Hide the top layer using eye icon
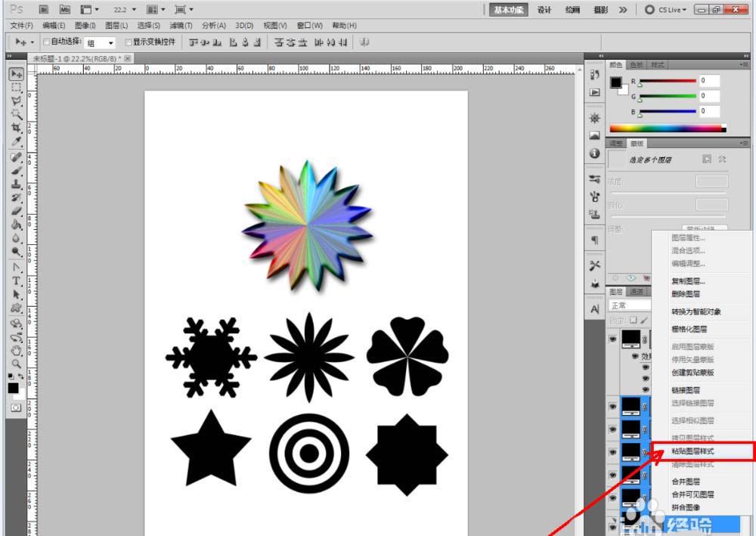 click(x=612, y=339)
